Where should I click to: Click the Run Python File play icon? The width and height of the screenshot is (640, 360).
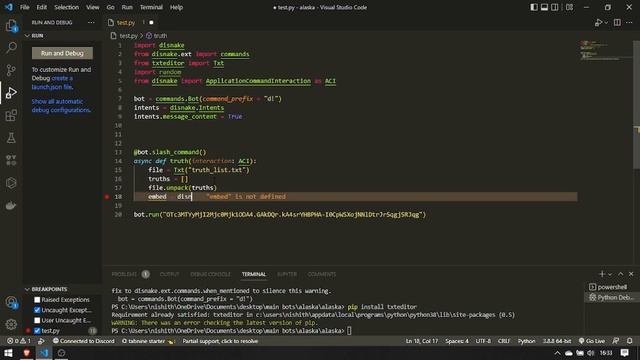(598, 22)
